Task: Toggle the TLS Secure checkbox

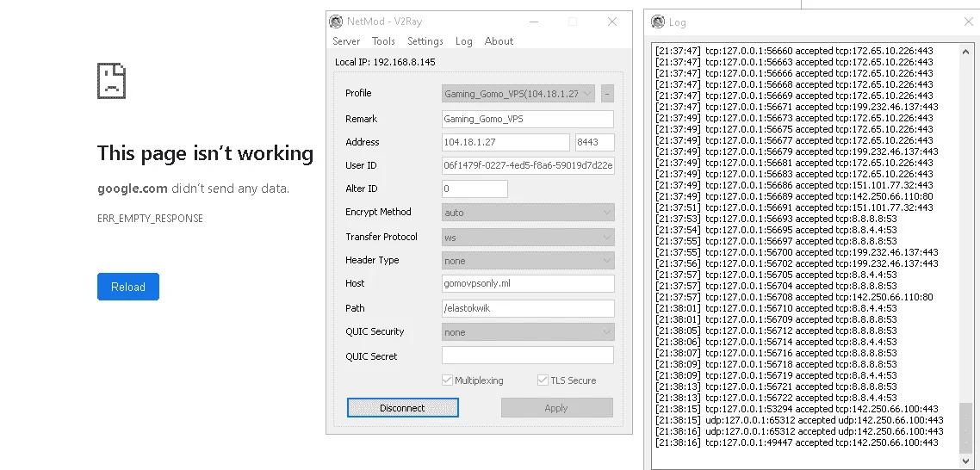Action: click(543, 380)
